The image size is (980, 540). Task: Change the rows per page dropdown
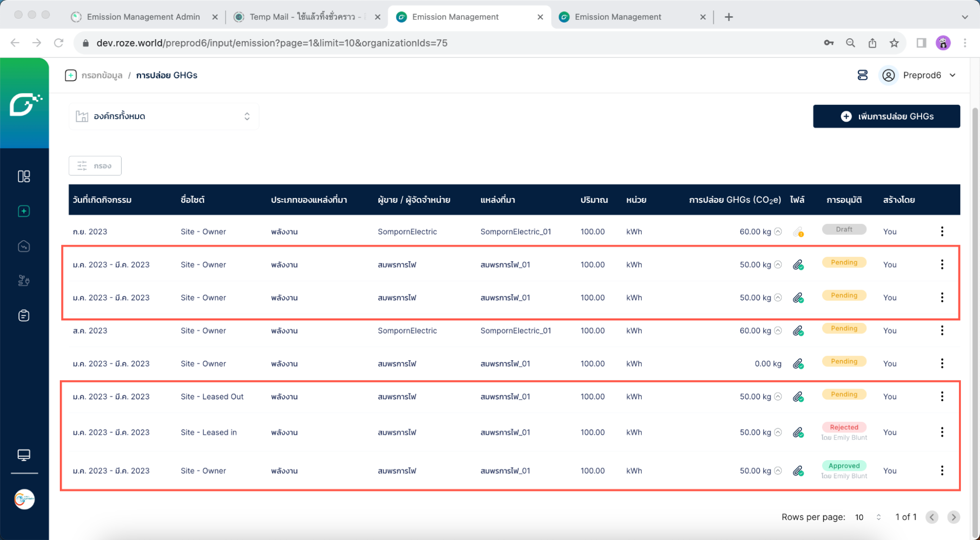coord(868,517)
